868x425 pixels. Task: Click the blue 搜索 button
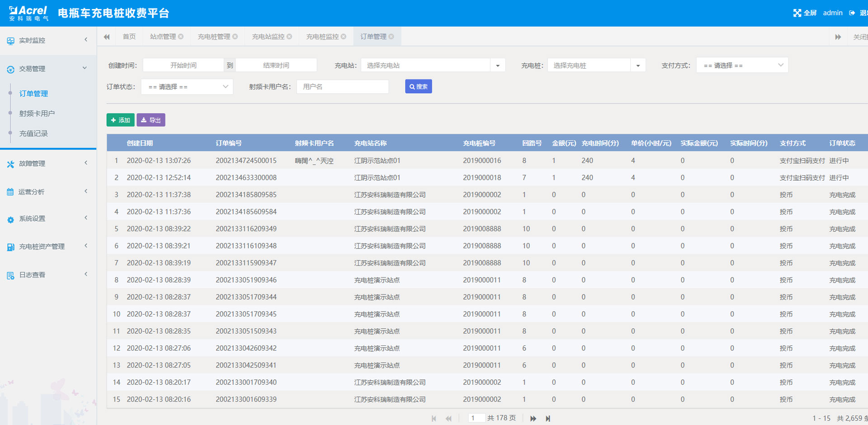click(x=418, y=86)
